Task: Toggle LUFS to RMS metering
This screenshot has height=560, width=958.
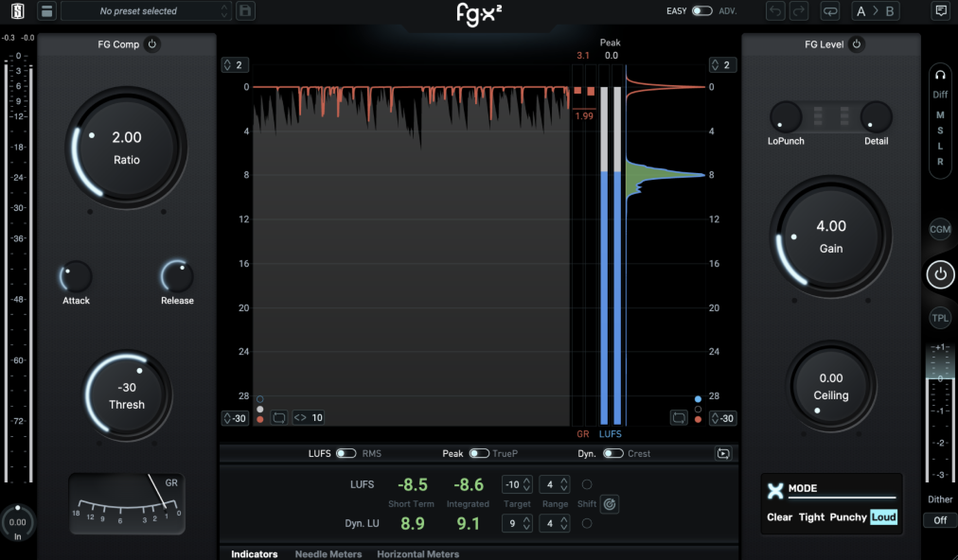Action: pyautogui.click(x=346, y=453)
